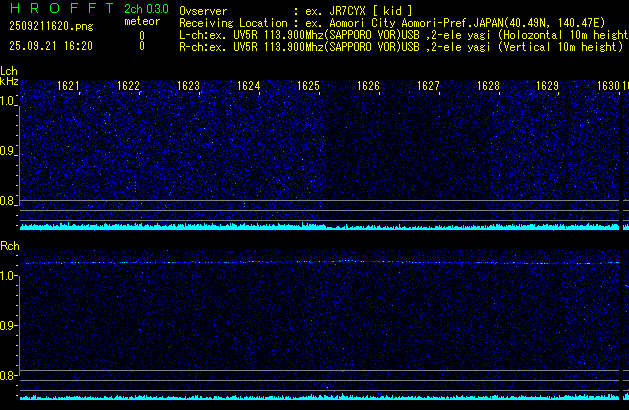Click the L-ch antenna description line

[403, 34]
